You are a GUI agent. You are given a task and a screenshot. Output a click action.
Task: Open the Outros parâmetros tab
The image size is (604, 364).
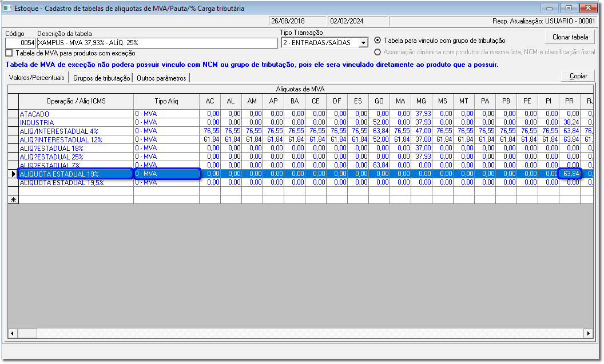161,78
